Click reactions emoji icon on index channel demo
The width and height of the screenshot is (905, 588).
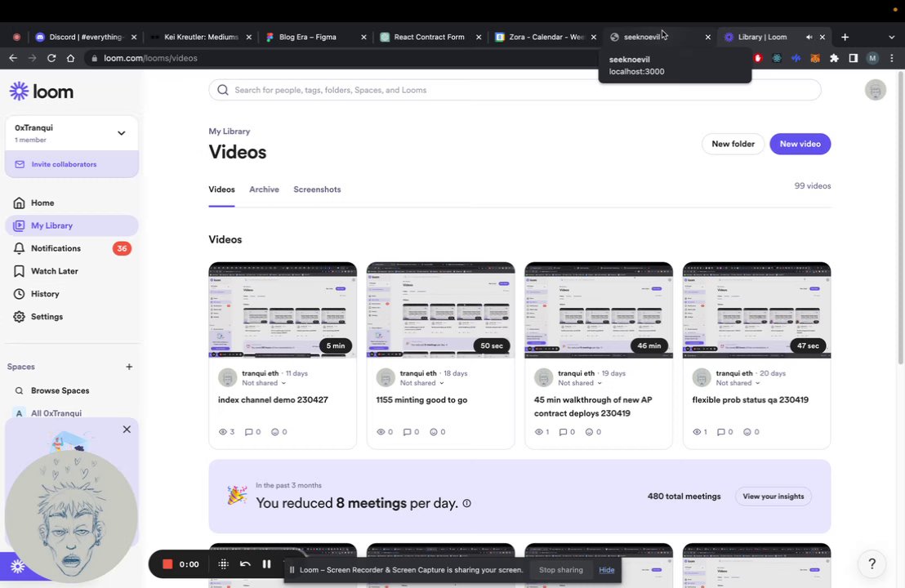(274, 432)
